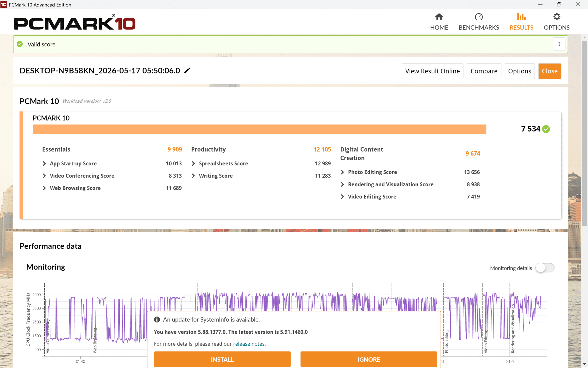Click the CPU Clock Frequency MHz axis label
Viewport: 588px width, 368px height.
28,319
